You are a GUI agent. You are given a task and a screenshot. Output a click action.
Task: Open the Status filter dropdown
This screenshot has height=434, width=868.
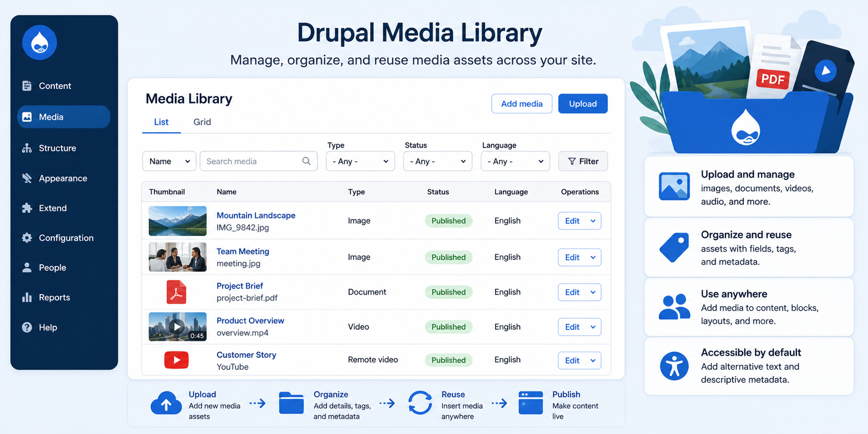pyautogui.click(x=438, y=161)
